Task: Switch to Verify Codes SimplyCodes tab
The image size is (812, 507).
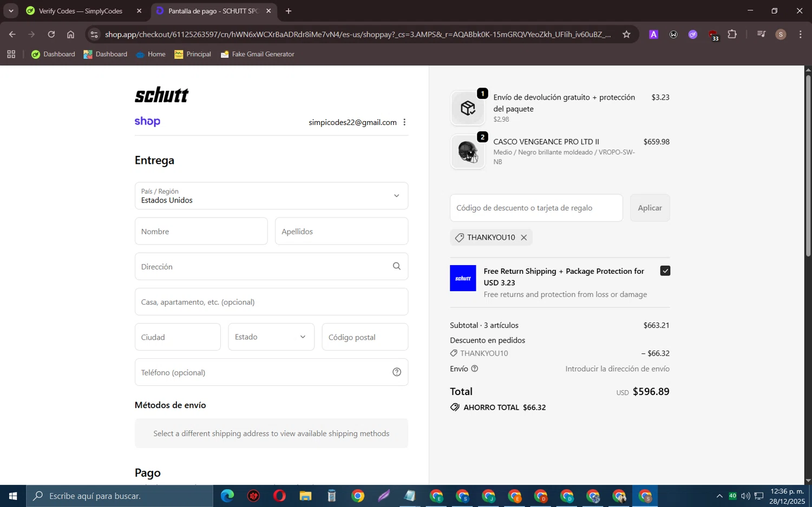Action: (x=80, y=11)
